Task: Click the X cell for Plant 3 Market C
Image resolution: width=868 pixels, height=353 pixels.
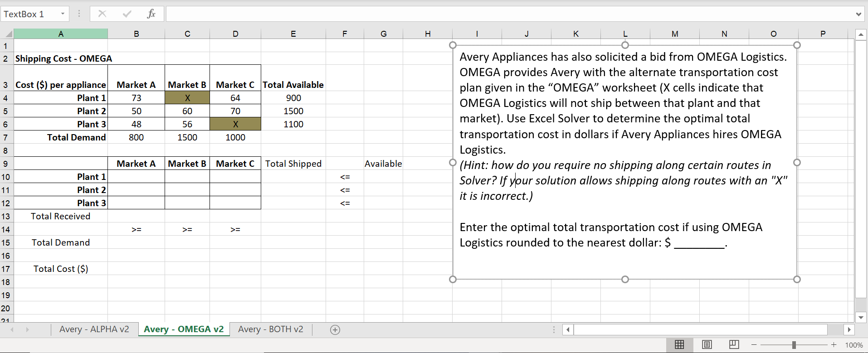Action: point(235,124)
